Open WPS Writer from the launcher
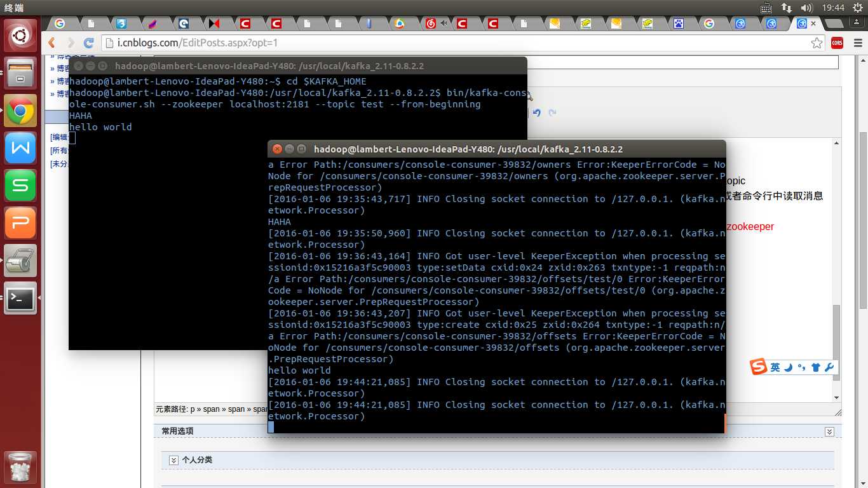Screen dimensions: 868x488 pos(20,149)
